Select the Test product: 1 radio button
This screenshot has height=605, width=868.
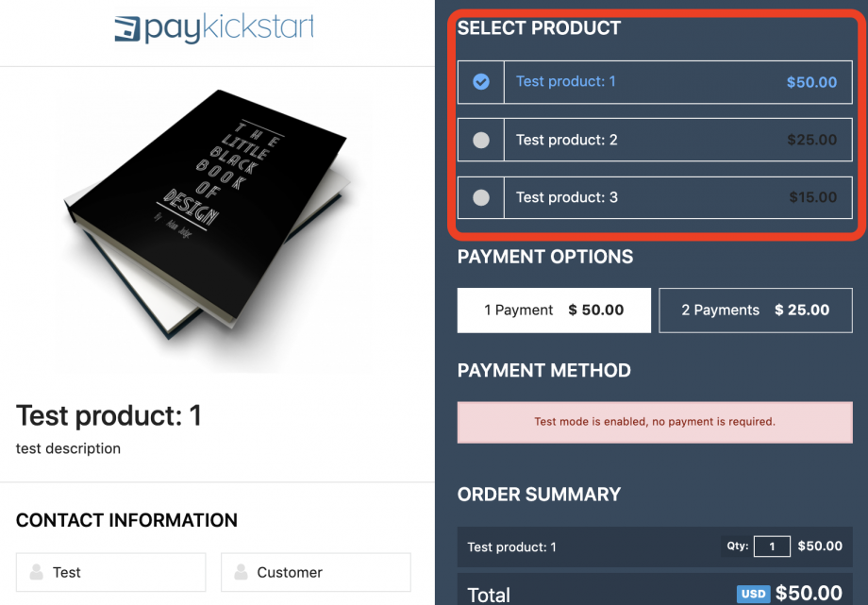tap(481, 82)
